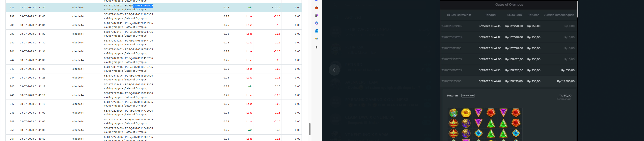Launch Microsoft 365 from the sidebar
644x141 pixels.
[x=317, y=23]
